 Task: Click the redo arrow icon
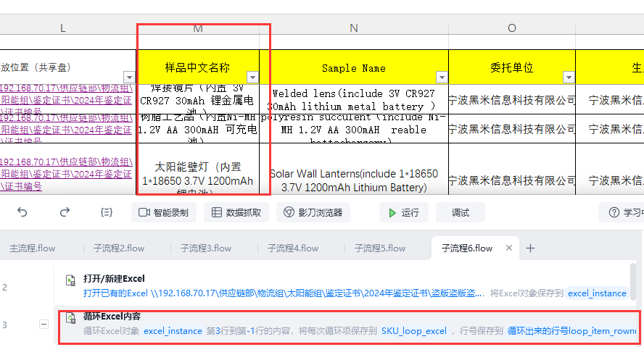[65, 212]
